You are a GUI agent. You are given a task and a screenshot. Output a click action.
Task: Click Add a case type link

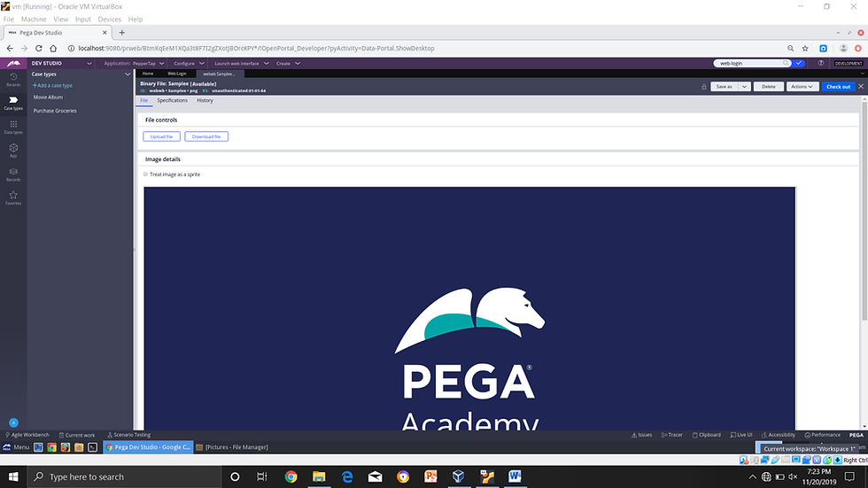[x=52, y=86]
